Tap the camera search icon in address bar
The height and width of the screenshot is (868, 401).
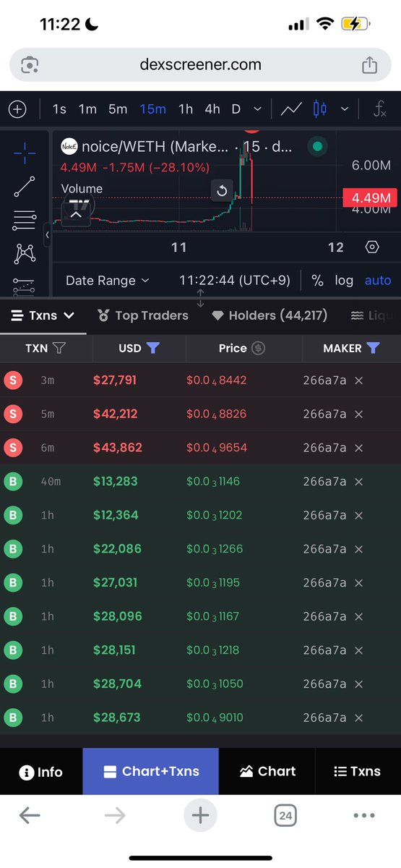pos(30,64)
